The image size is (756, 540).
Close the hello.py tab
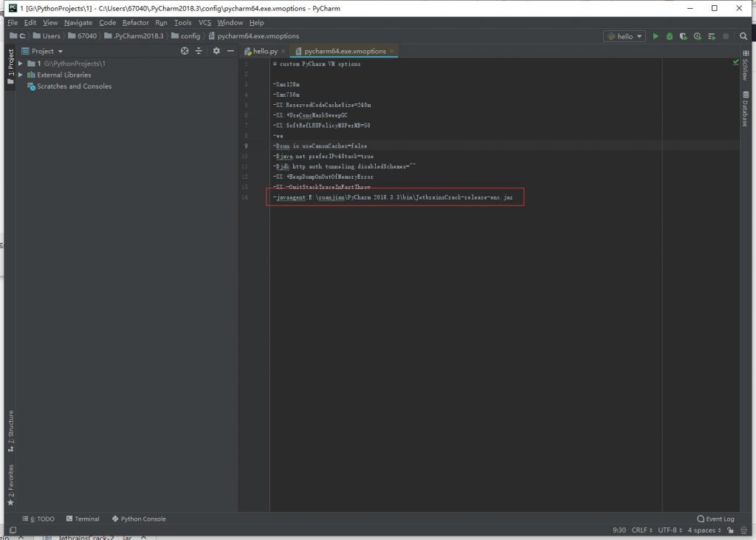pos(283,51)
